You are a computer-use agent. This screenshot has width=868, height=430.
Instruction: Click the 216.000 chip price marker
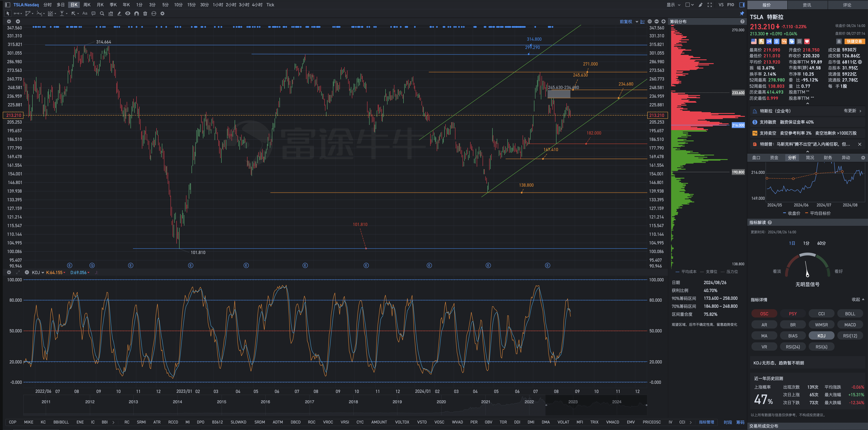tap(738, 125)
